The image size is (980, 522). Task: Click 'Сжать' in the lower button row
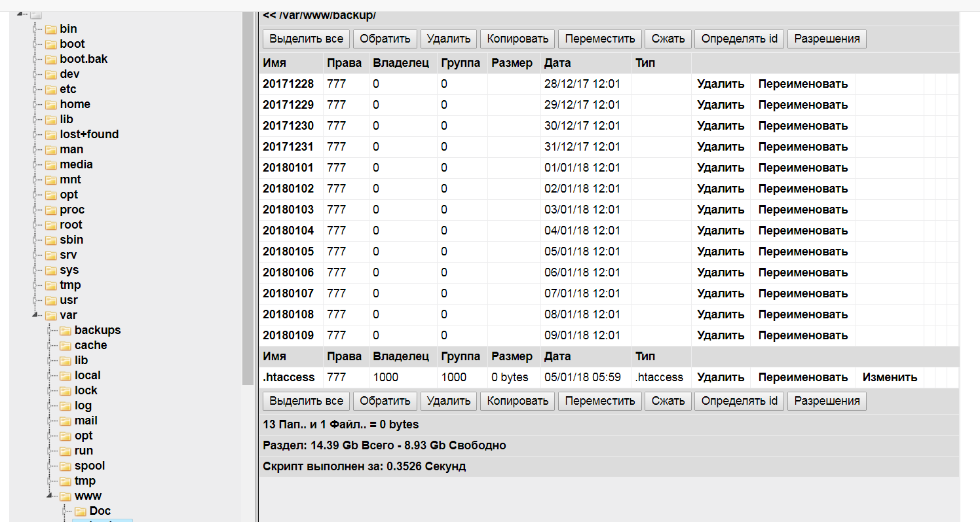point(668,401)
